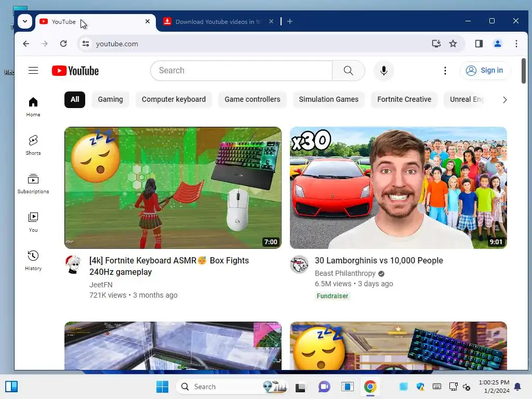Select the All filter chip
532x399 pixels.
click(x=75, y=99)
